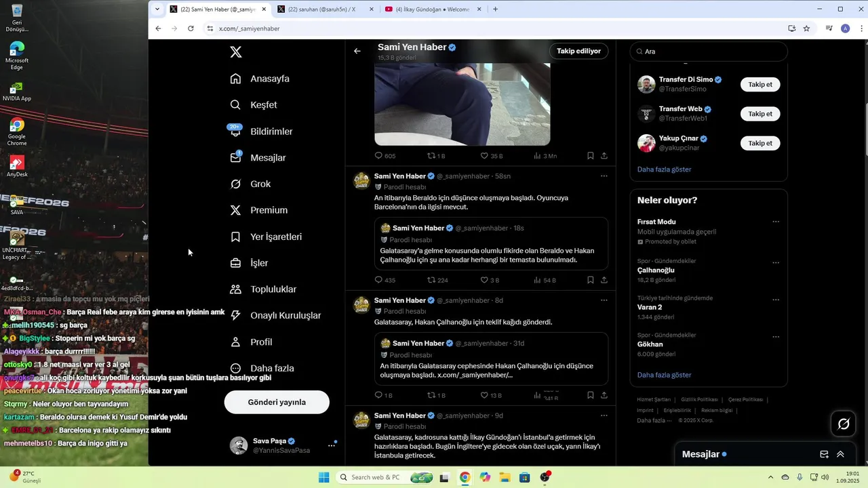Screen dimensions: 868x488
Task: Open Profil page
Action: coord(252,342)
